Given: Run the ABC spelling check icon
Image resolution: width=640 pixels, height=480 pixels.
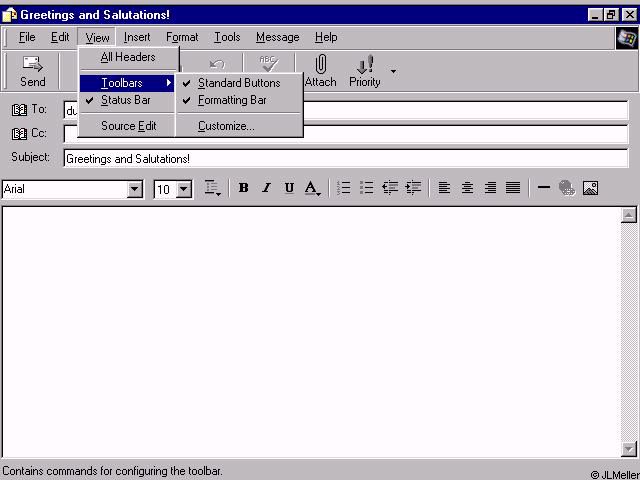Looking at the screenshot, I should point(269,64).
